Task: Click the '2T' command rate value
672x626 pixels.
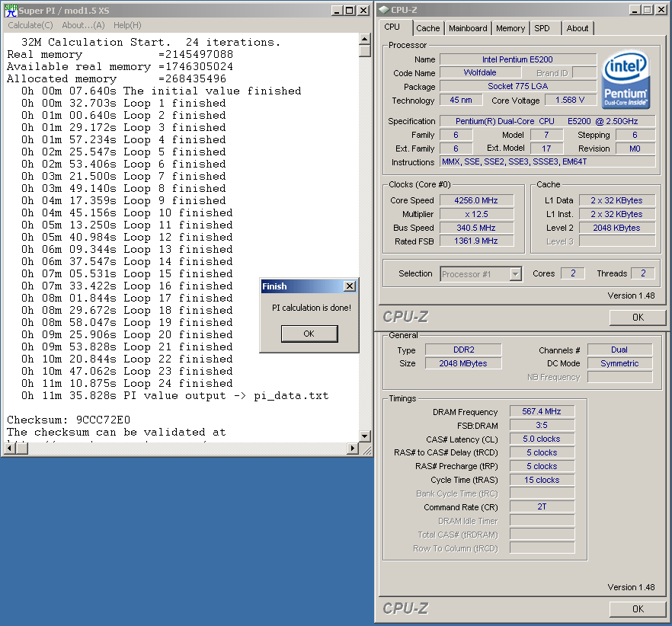Action: coord(542,506)
